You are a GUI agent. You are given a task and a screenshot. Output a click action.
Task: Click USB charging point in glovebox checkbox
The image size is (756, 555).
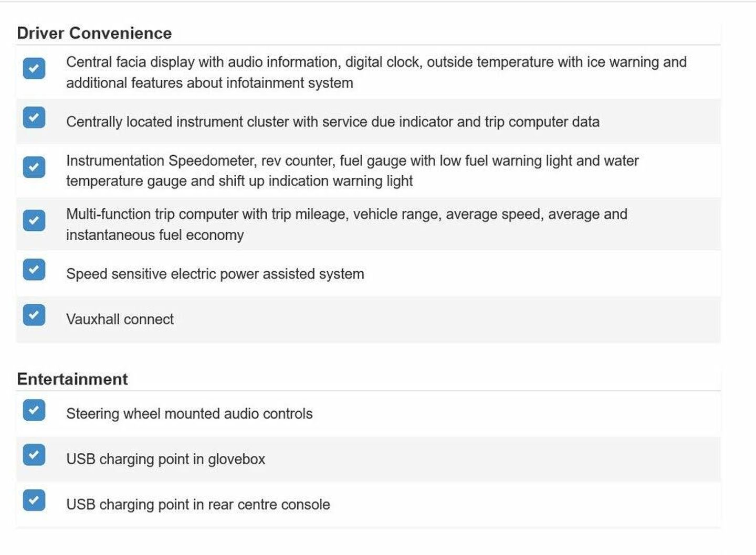coord(34,455)
